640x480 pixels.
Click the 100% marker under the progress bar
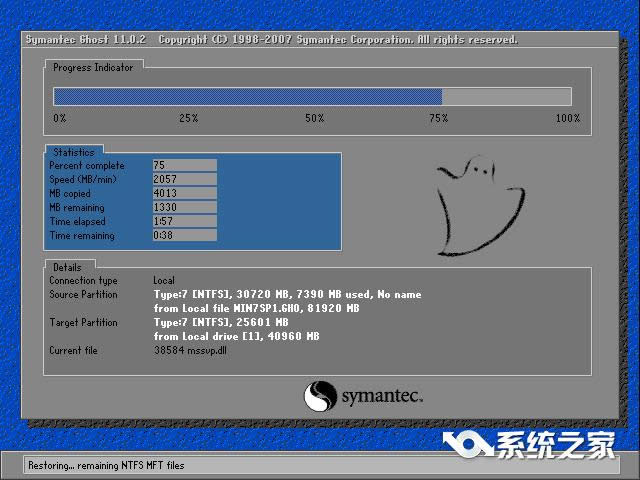(x=567, y=118)
